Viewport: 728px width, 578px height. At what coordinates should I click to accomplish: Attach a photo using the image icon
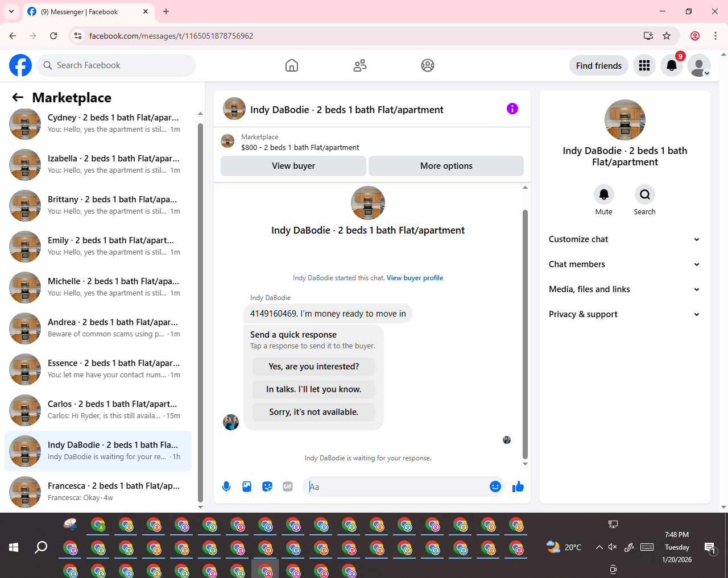[x=247, y=486]
